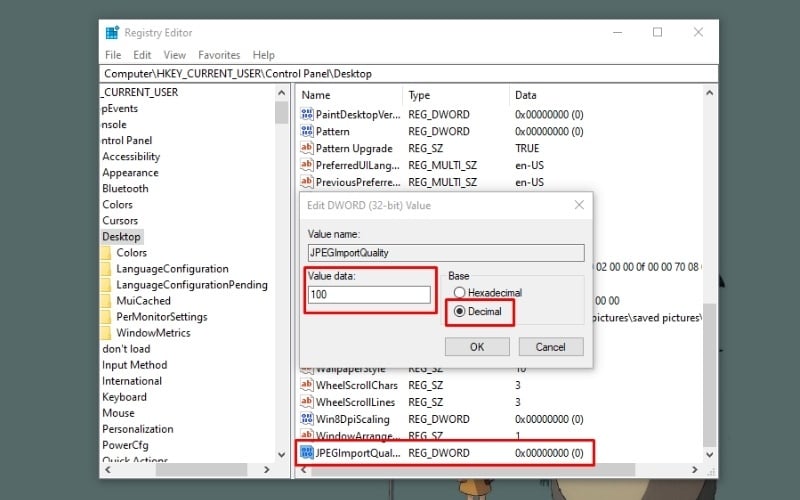Close the Edit DWORD dialog
The image size is (800, 500).
tap(579, 205)
